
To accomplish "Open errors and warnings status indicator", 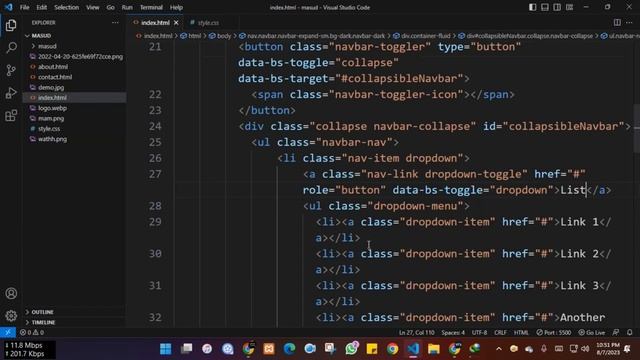I will click(x=32, y=332).
